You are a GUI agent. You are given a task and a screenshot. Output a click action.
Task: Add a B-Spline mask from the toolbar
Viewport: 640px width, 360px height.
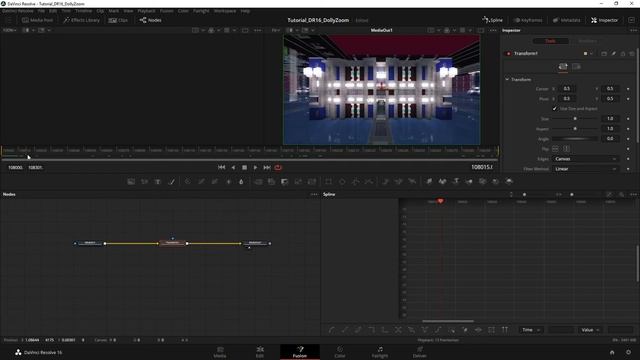tap(369, 181)
